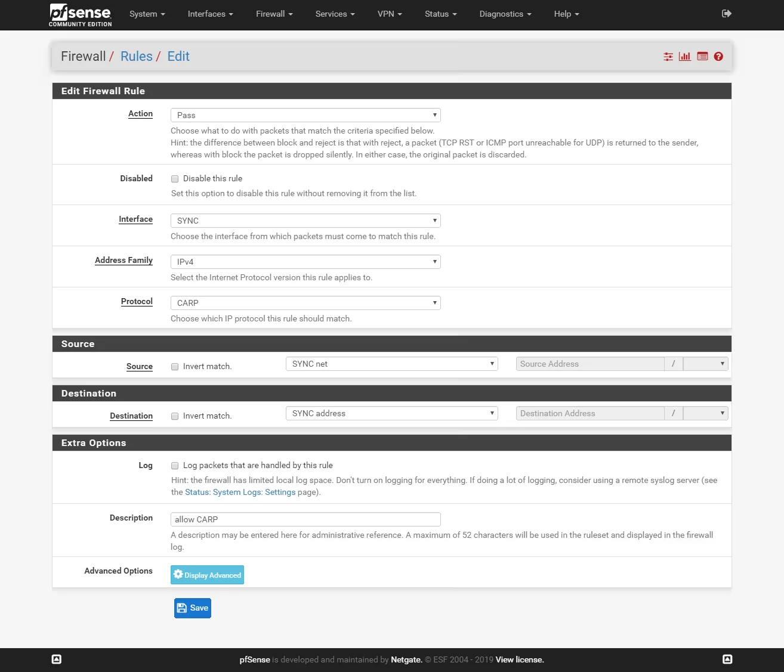Open the Protocol dropdown showing CARP

(x=305, y=302)
